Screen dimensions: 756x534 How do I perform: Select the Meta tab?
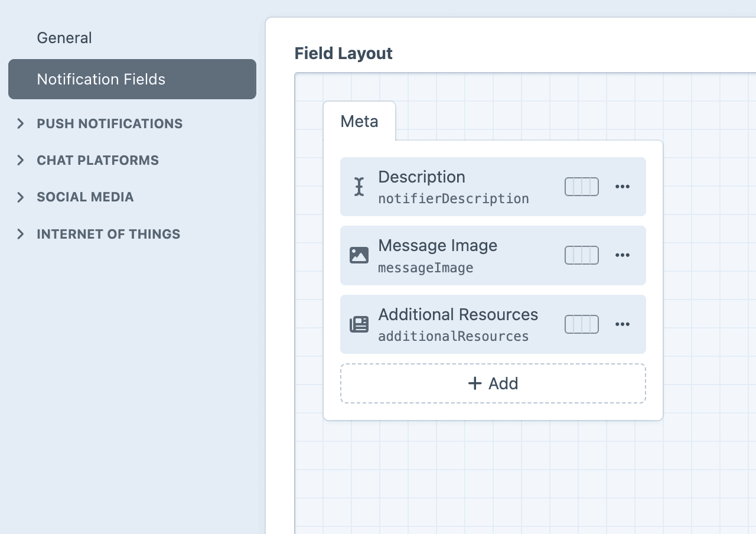(x=359, y=121)
